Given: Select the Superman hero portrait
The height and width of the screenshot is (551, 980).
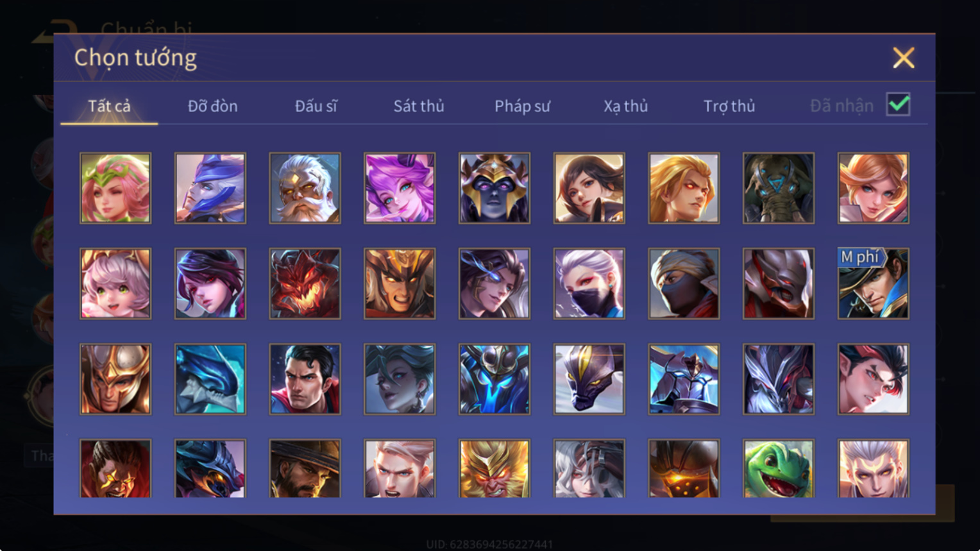Looking at the screenshot, I should (305, 379).
